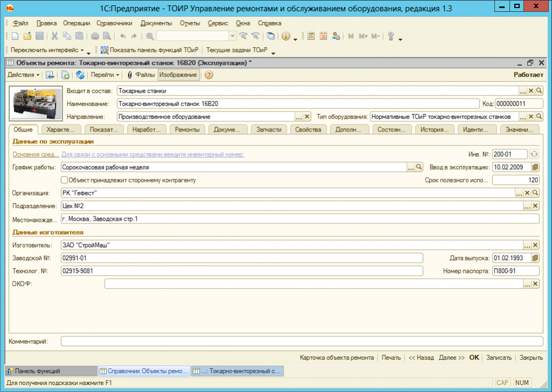Click the question mark help icon in form
552x392 pixels.
(x=209, y=75)
